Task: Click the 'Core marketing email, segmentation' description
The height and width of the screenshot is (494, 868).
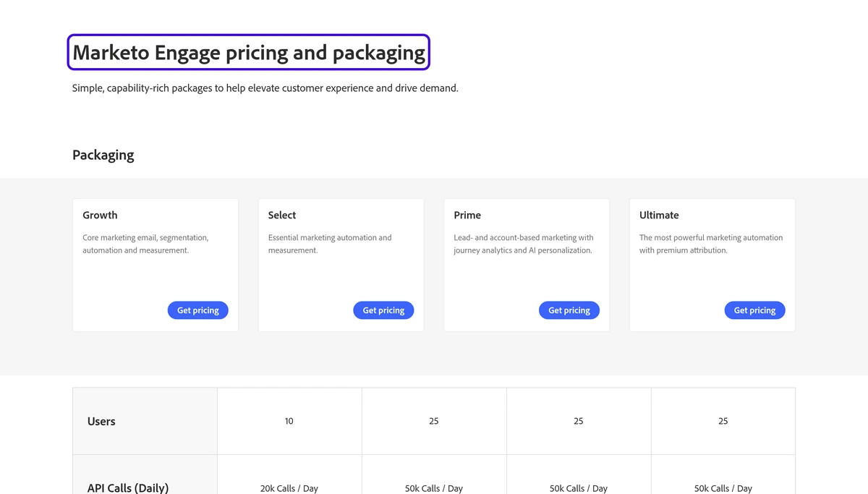Action: tap(145, 244)
